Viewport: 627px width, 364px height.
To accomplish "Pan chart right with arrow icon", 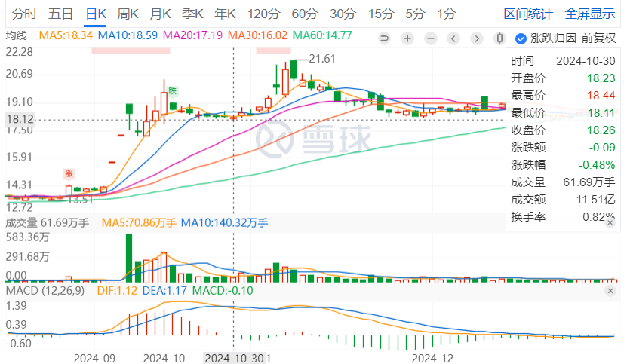I will [x=477, y=38].
